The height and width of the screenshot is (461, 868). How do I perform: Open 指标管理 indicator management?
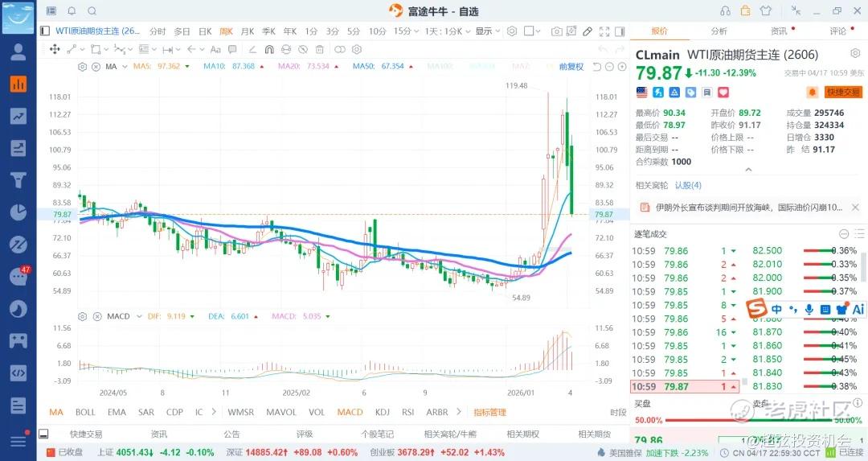click(x=489, y=412)
